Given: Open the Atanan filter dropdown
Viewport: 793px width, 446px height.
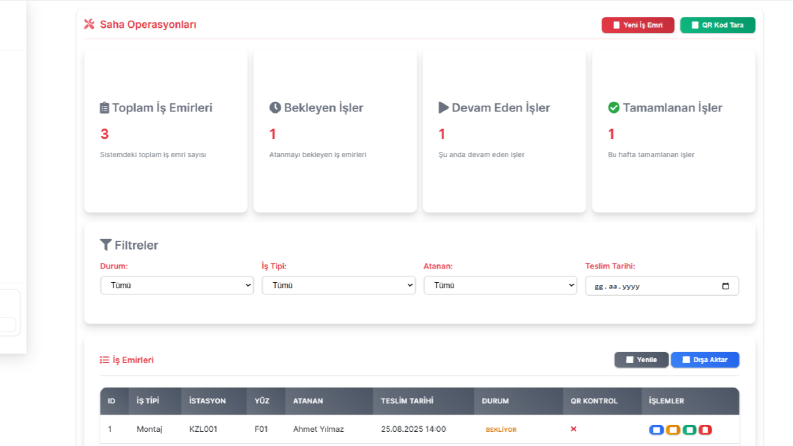Looking at the screenshot, I should (500, 285).
